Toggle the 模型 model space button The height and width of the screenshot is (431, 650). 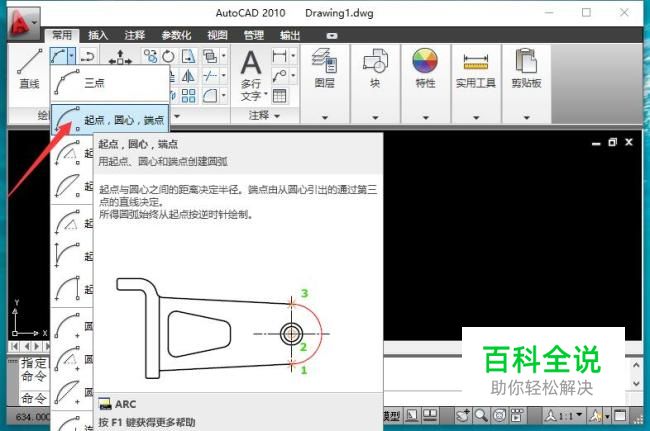click(x=392, y=416)
